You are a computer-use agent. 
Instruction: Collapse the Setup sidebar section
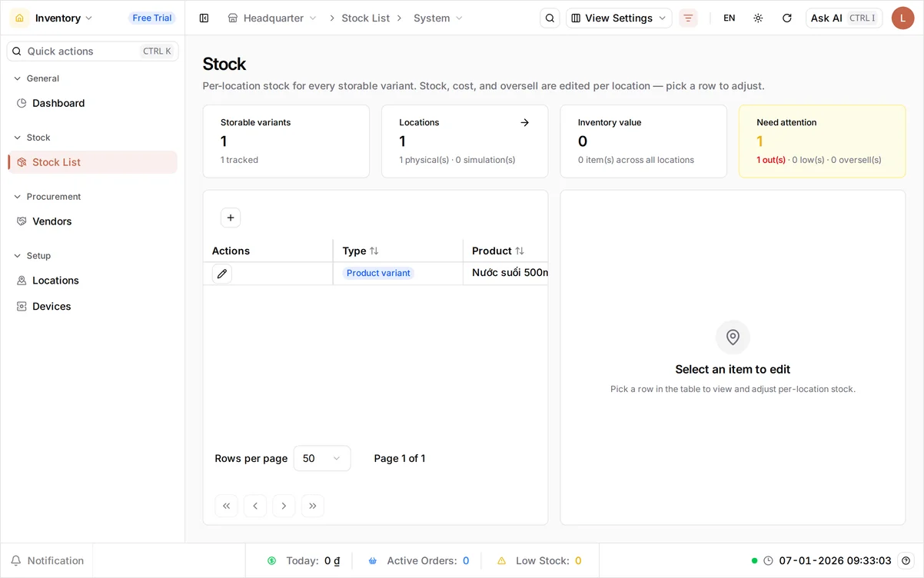(32, 256)
